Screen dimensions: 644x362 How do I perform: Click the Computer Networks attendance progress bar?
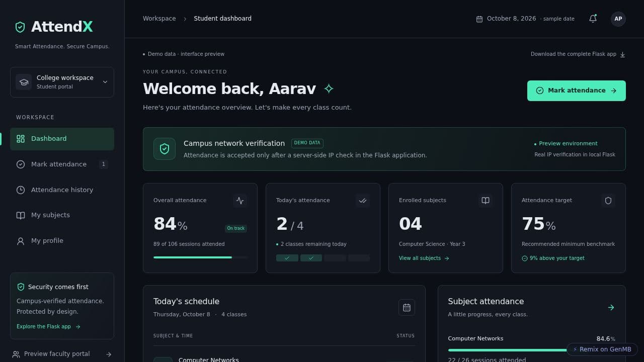point(531,350)
